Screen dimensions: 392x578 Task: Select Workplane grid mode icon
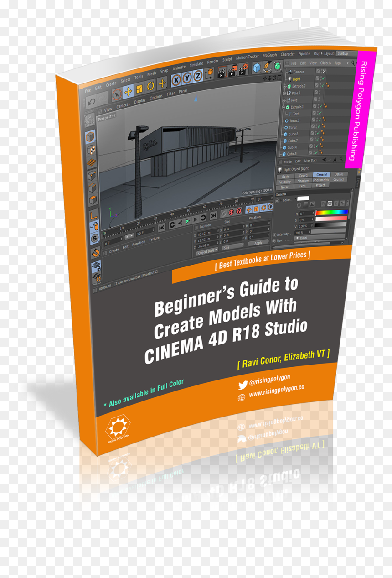tap(91, 162)
